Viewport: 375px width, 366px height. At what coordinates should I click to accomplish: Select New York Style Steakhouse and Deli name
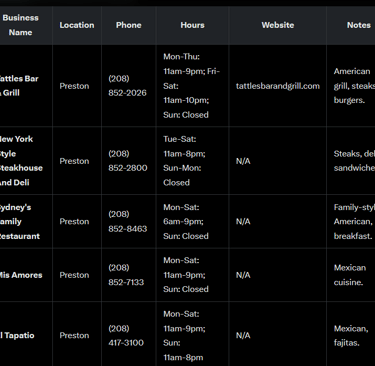tap(21, 161)
